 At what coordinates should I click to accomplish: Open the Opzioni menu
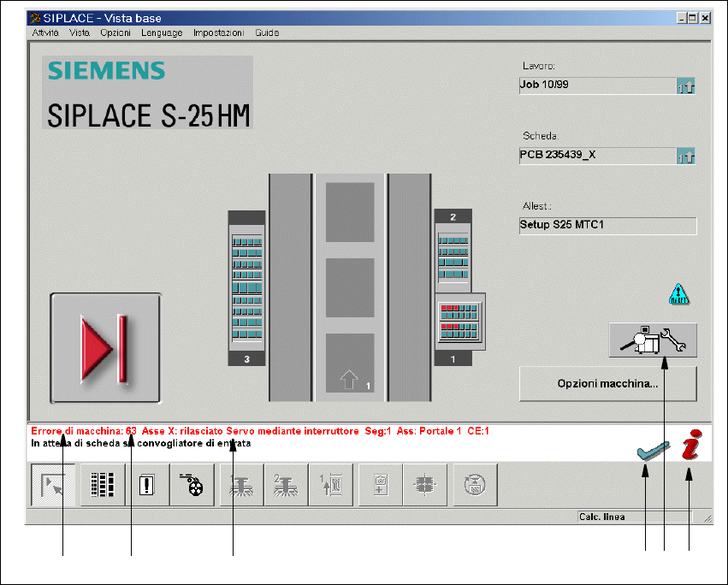115,32
